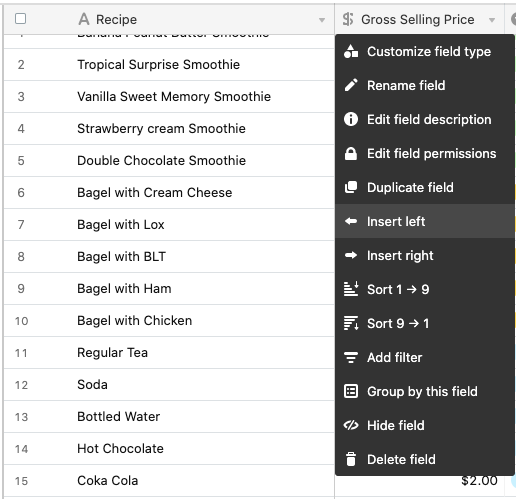Select Add filter in the field menu
Viewport: 516px width, 499px height.
pos(425,357)
